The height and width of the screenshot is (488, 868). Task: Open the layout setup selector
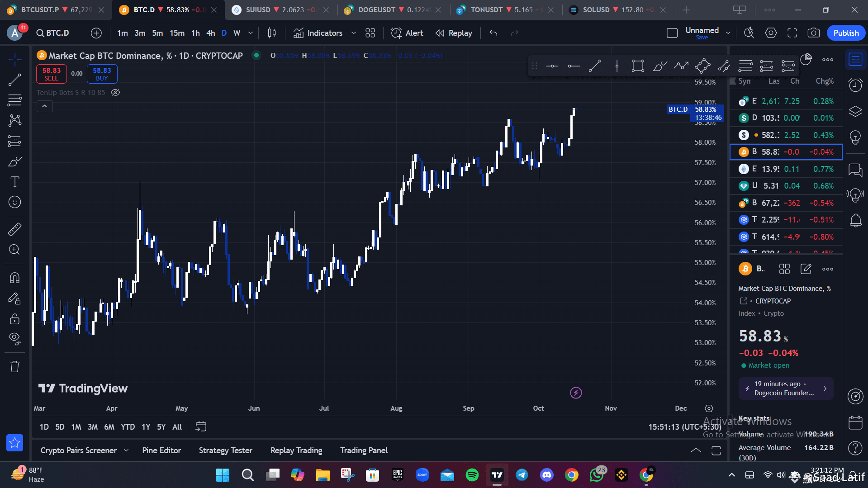672,33
